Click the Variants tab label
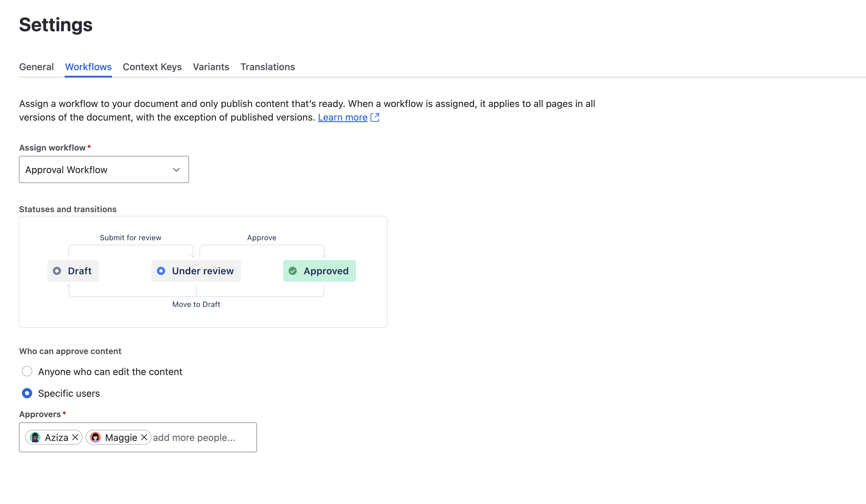The image size is (866, 504). (x=211, y=67)
